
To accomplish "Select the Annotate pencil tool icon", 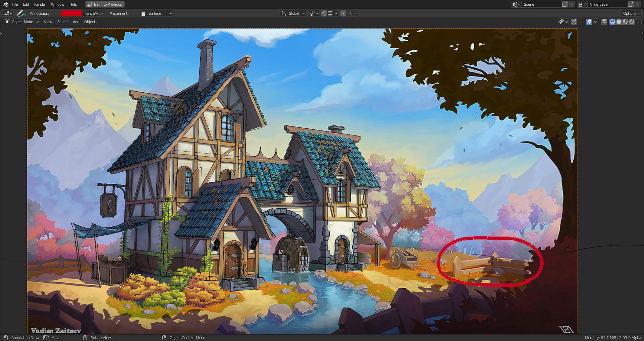I will 21,13.
